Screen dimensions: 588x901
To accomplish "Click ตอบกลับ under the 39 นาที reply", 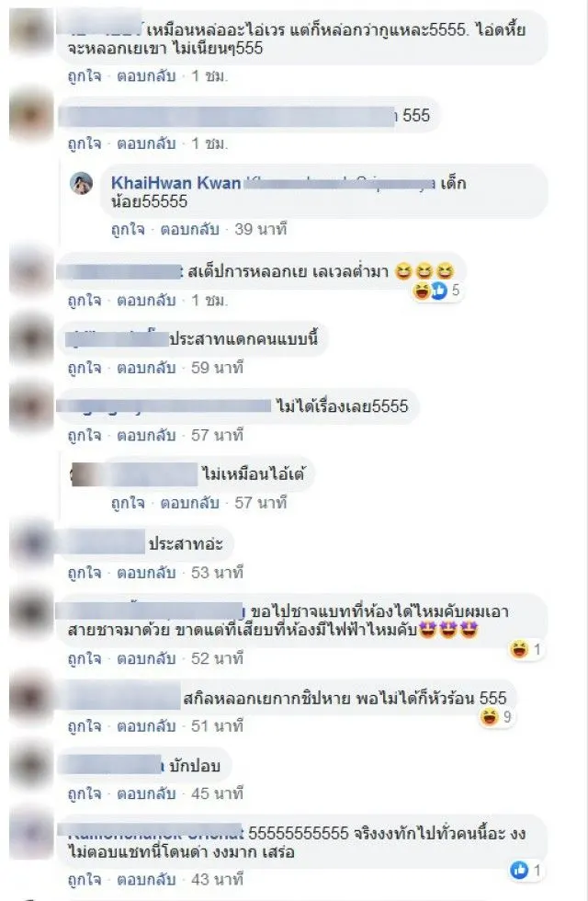I will pos(190,229).
